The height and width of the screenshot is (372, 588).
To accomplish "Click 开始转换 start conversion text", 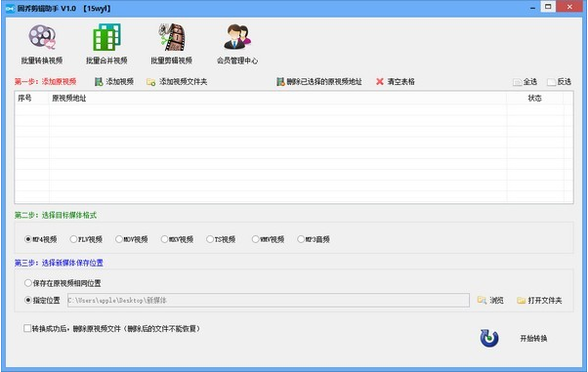I will coord(533,338).
